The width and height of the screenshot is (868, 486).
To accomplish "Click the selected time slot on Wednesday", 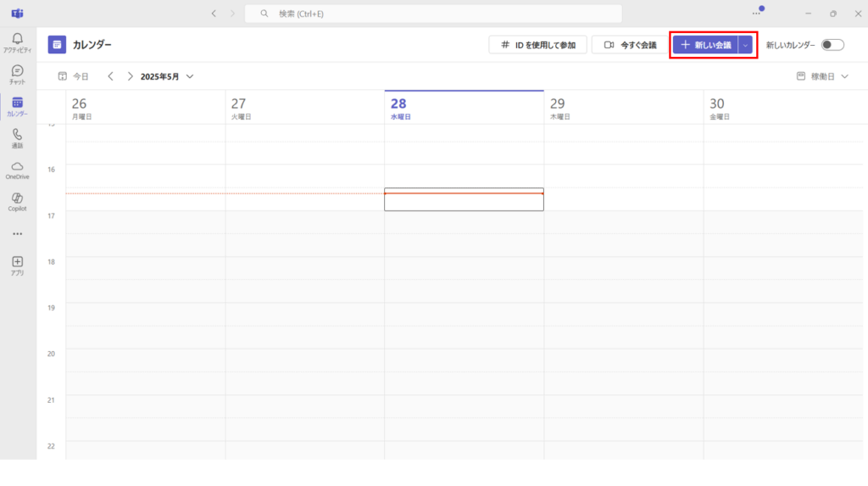I will [x=464, y=199].
